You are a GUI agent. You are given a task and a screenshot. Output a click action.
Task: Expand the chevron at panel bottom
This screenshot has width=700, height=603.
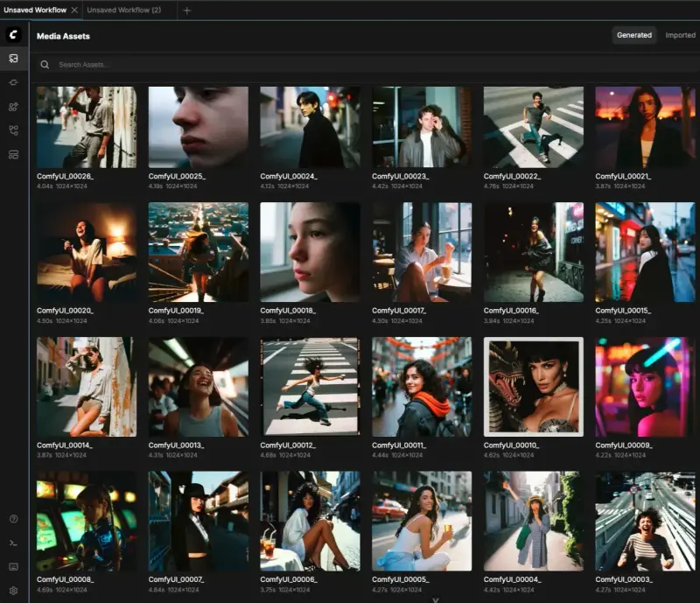tap(435, 599)
